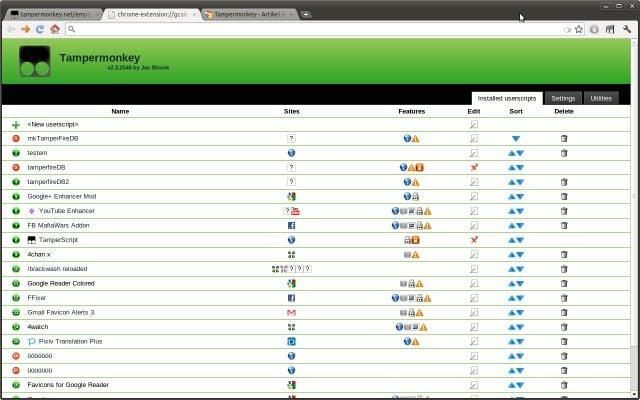The width and height of the screenshot is (640, 400).
Task: Delete the 4watch userscript
Action: pos(564,327)
